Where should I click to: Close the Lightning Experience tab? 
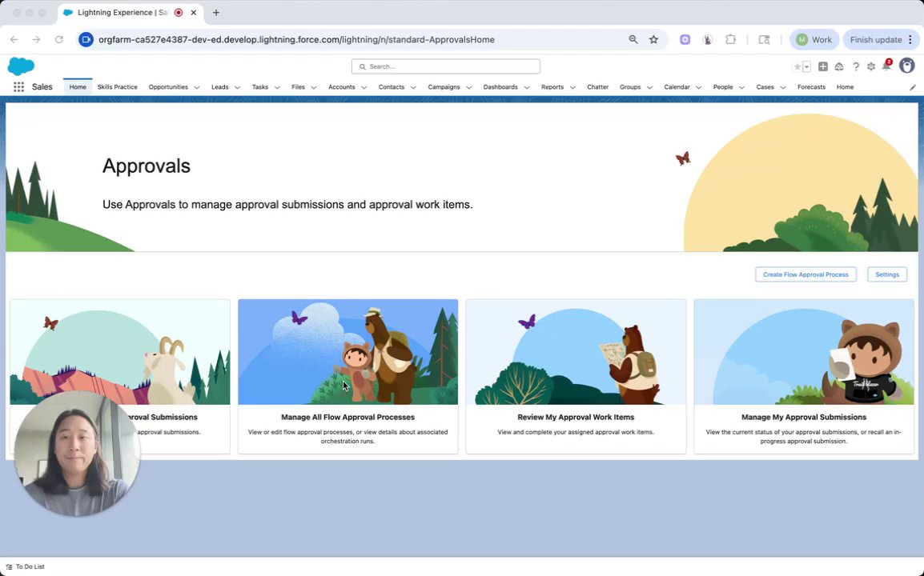pos(193,12)
